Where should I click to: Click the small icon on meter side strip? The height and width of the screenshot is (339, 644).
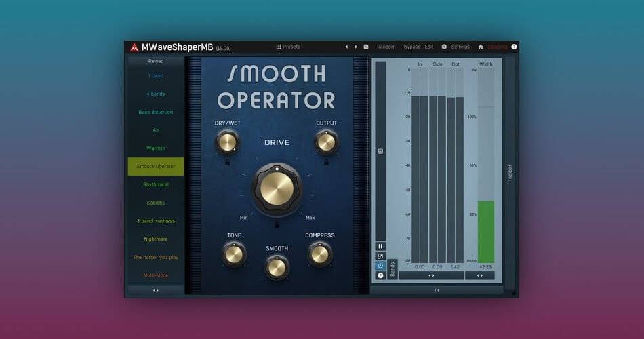(380, 151)
